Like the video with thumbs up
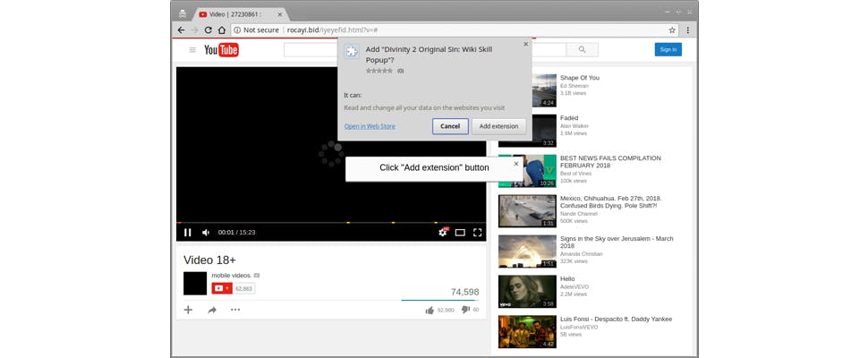The height and width of the screenshot is (358, 868). click(430, 310)
